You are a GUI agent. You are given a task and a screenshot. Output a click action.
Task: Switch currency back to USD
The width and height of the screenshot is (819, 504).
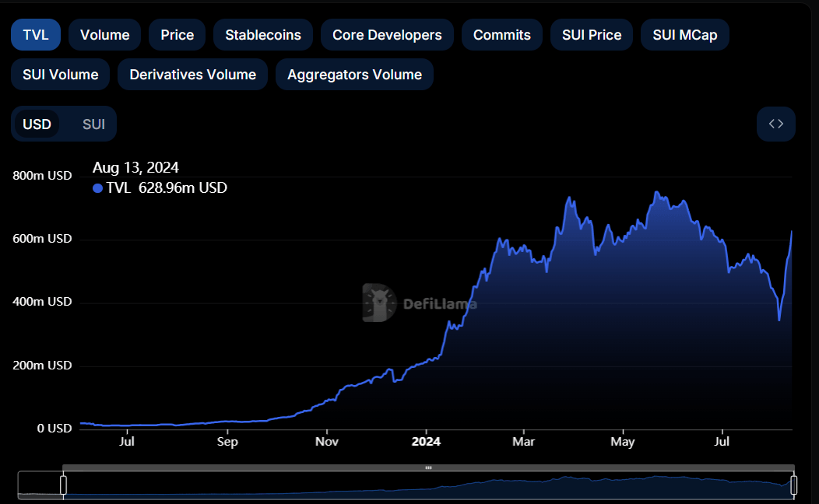[37, 124]
